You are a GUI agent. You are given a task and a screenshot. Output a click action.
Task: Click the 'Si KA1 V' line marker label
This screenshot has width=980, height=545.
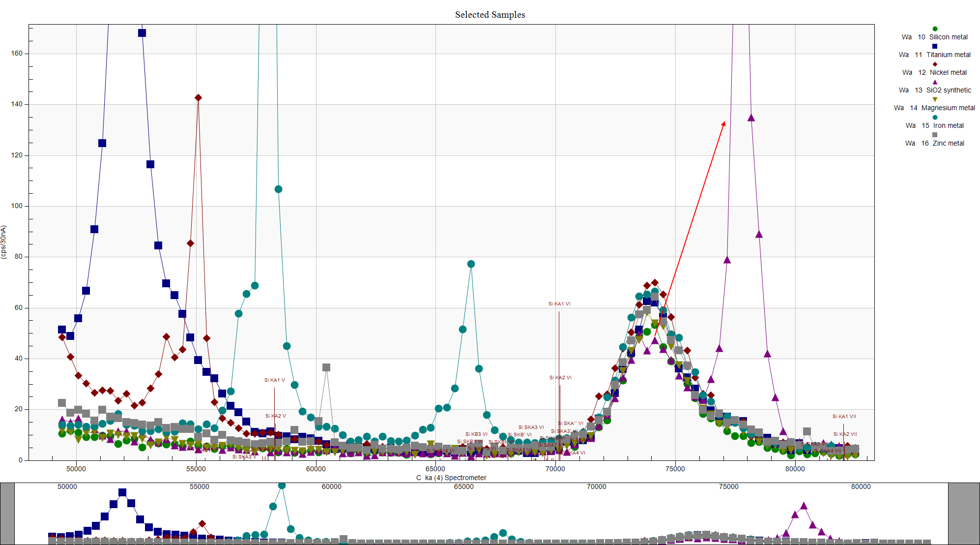[x=274, y=380]
